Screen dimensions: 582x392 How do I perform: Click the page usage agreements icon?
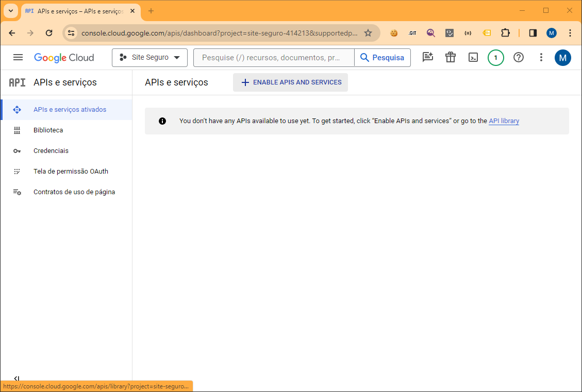pos(17,192)
